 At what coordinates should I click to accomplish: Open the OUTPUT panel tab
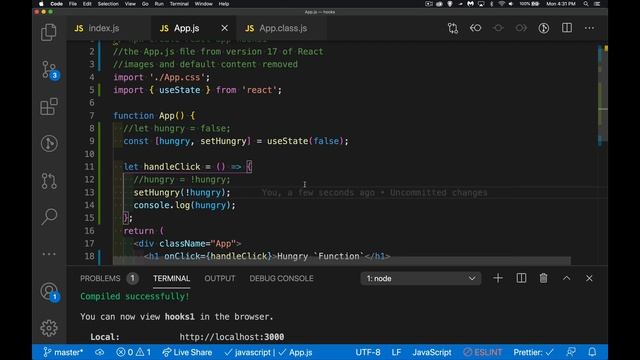[220, 278]
